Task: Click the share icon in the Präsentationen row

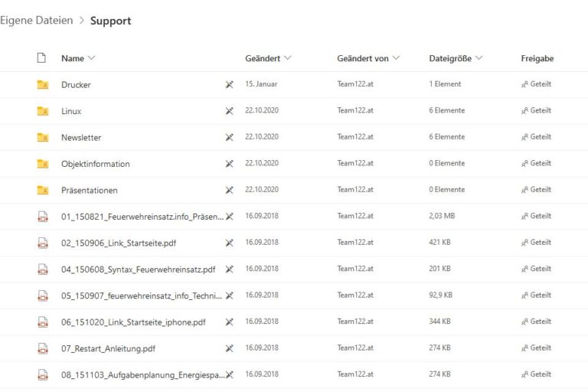Action: click(524, 190)
